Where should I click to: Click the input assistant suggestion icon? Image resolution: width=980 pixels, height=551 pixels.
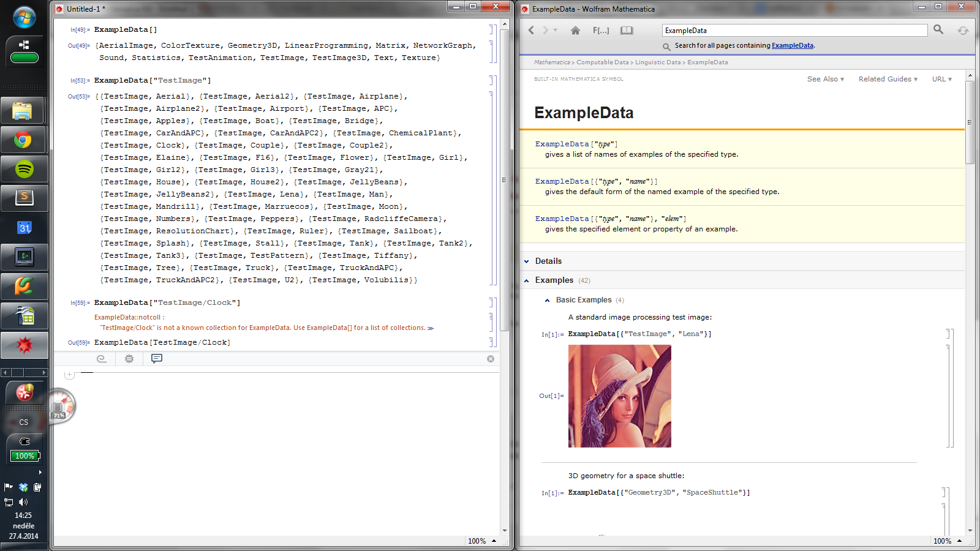(102, 359)
